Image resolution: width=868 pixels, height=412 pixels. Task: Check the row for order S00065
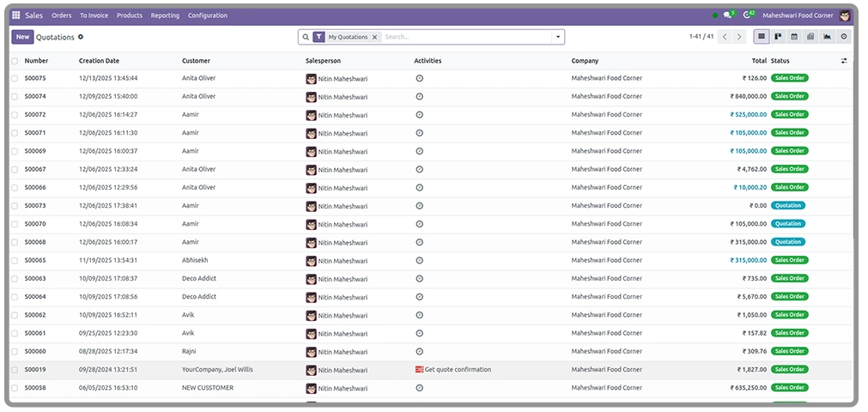pos(15,260)
